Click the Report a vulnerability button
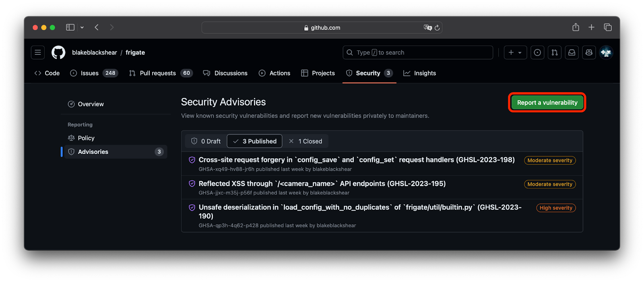644x282 pixels. click(x=547, y=103)
